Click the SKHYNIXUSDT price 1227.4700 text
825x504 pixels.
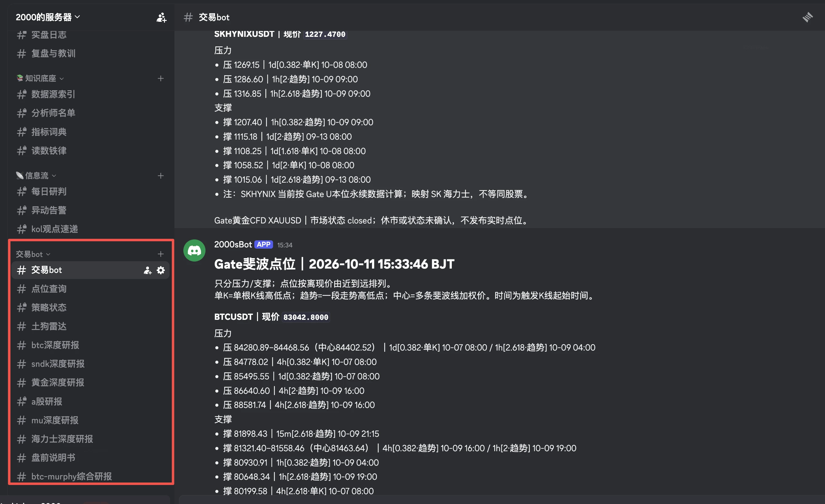click(325, 34)
